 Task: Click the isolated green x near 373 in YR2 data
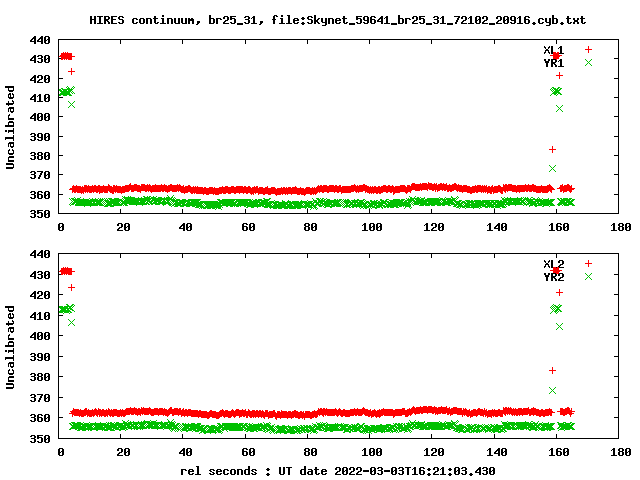552,391
